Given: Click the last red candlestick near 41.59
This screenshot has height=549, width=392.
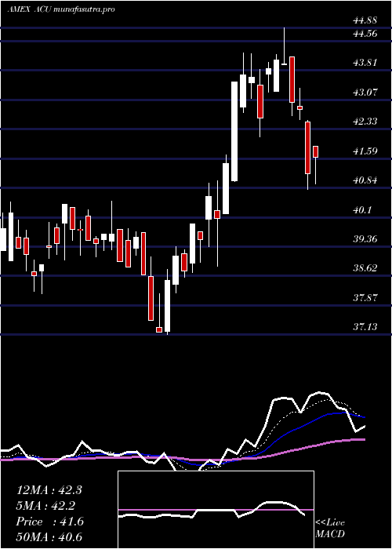Looking at the screenshot, I should click(316, 151).
